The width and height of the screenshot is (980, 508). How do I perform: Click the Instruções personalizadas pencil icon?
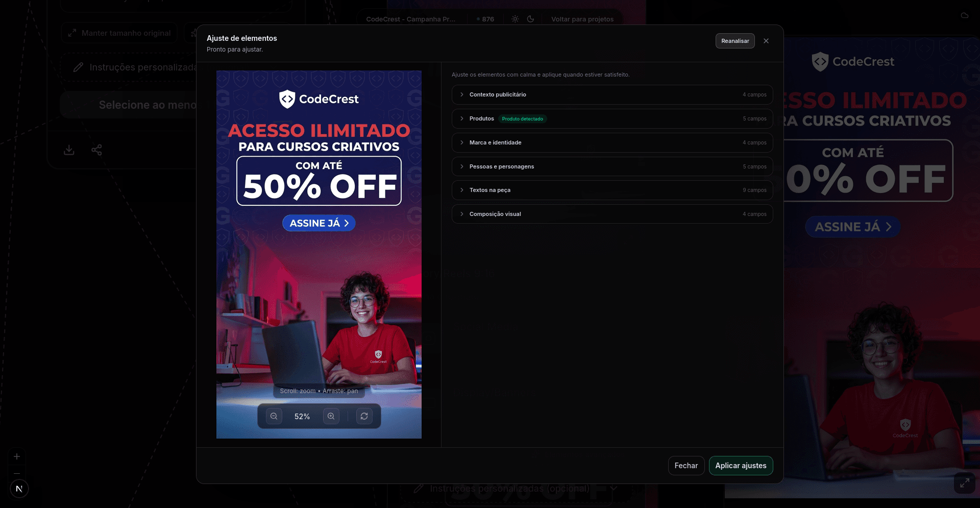coord(78,67)
